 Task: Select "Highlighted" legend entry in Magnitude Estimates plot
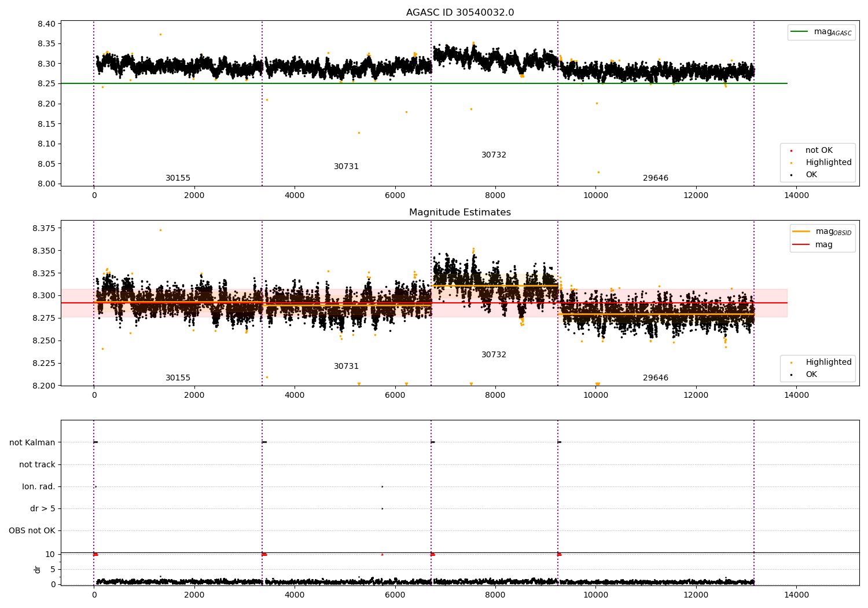[x=829, y=362]
